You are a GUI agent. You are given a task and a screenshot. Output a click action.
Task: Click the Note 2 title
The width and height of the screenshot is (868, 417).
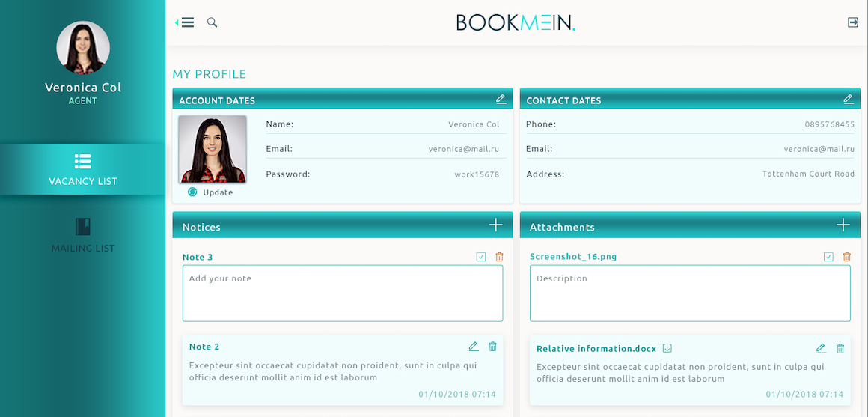point(204,347)
